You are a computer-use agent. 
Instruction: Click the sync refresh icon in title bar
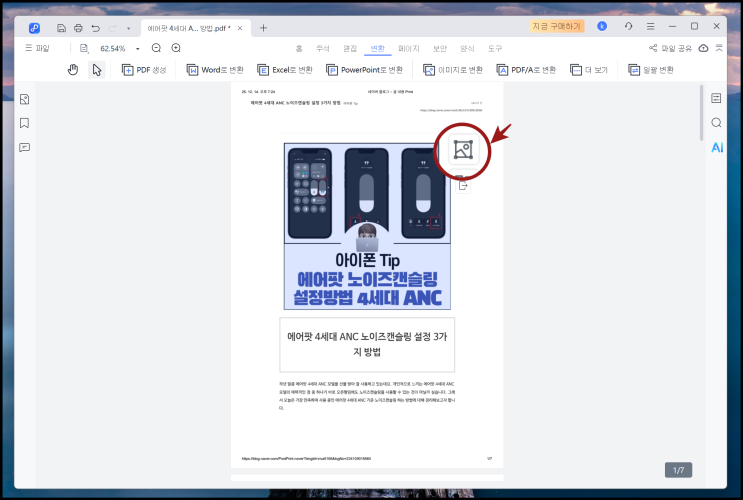click(x=628, y=26)
